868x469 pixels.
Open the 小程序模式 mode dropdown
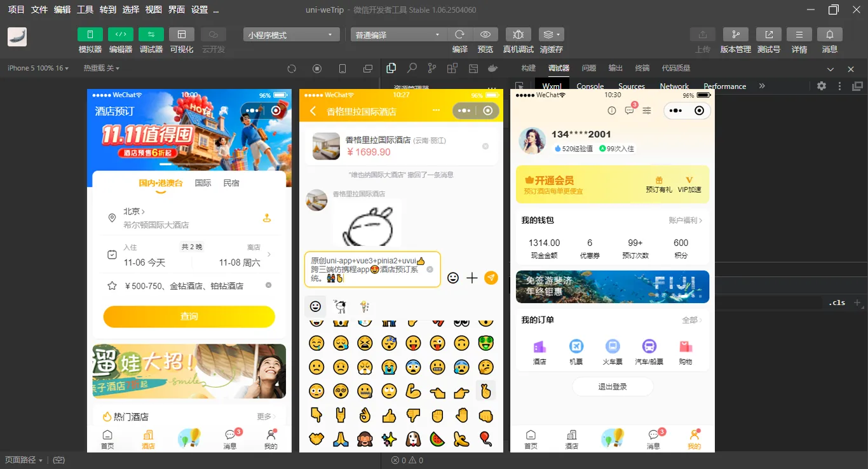(x=290, y=34)
